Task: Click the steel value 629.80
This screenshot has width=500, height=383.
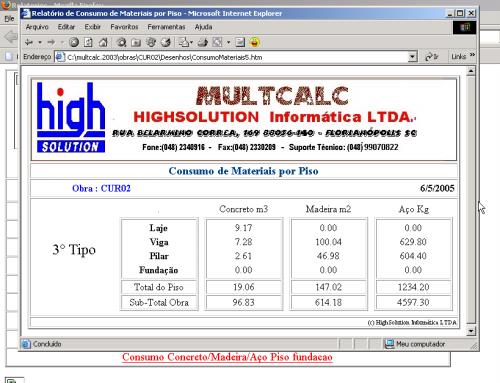Action: pyautogui.click(x=413, y=242)
